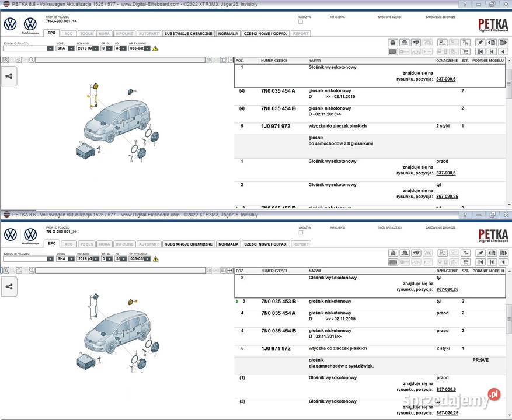This screenshot has height=420, width=512.
Task: Tick the Magazyn checkbox in the upper window
Action: pyautogui.click(x=301, y=22)
